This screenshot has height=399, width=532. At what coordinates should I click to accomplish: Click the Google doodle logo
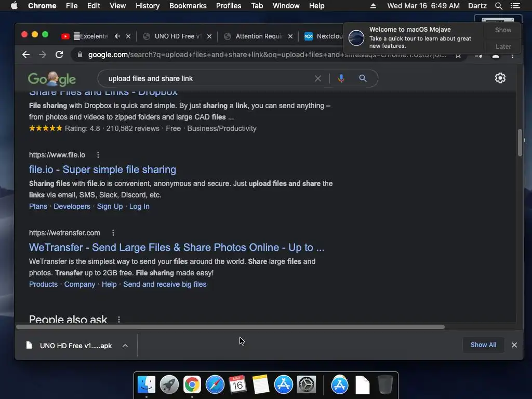click(x=52, y=79)
